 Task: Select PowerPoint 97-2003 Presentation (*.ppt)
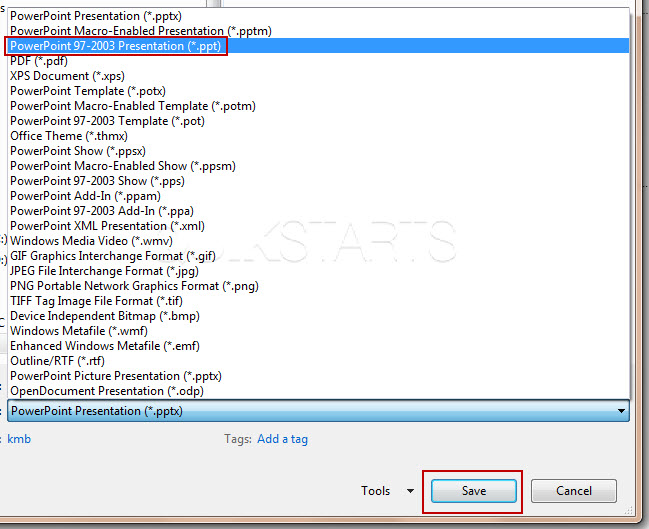coord(318,46)
